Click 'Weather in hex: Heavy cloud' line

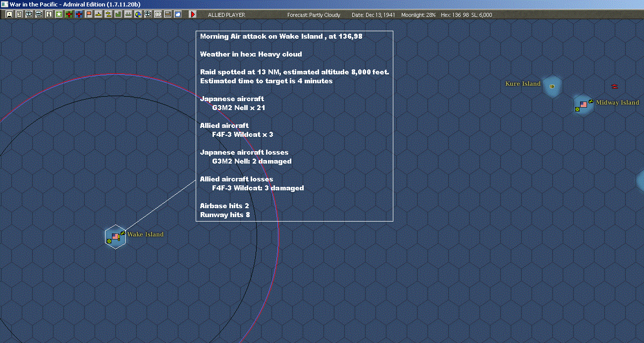(251, 54)
